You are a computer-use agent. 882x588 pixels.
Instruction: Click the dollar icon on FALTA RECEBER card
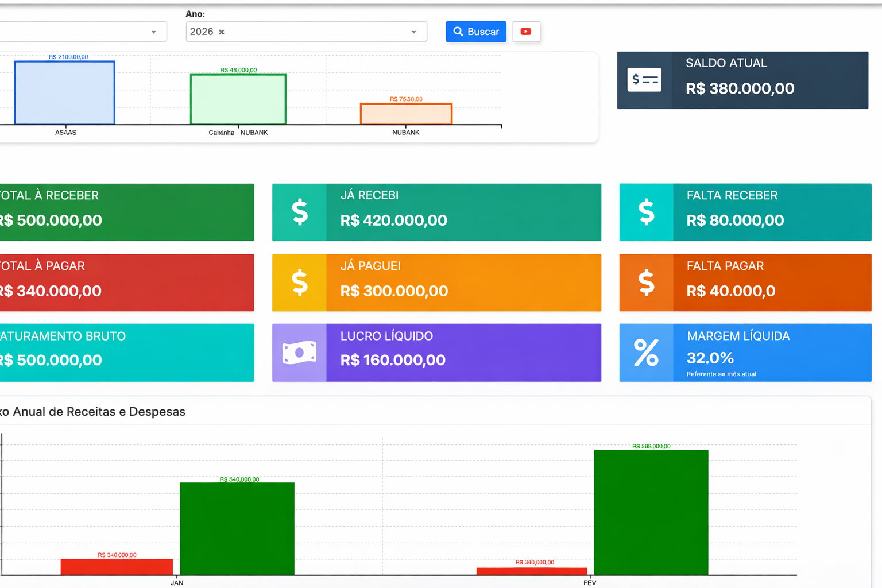point(647,212)
